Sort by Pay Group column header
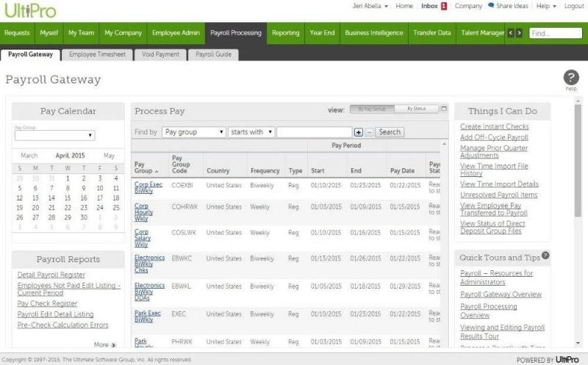The width and height of the screenshot is (588, 365). (146, 167)
